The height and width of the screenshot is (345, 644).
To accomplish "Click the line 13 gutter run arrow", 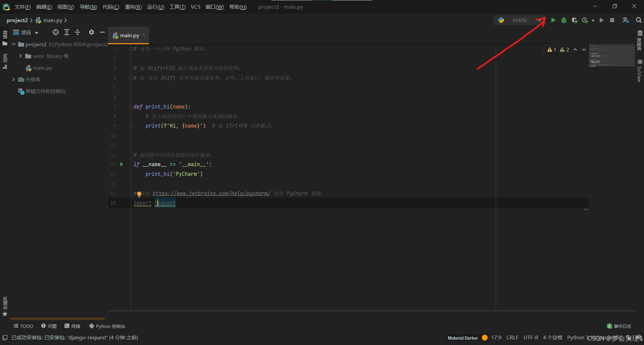I will 122,164.
